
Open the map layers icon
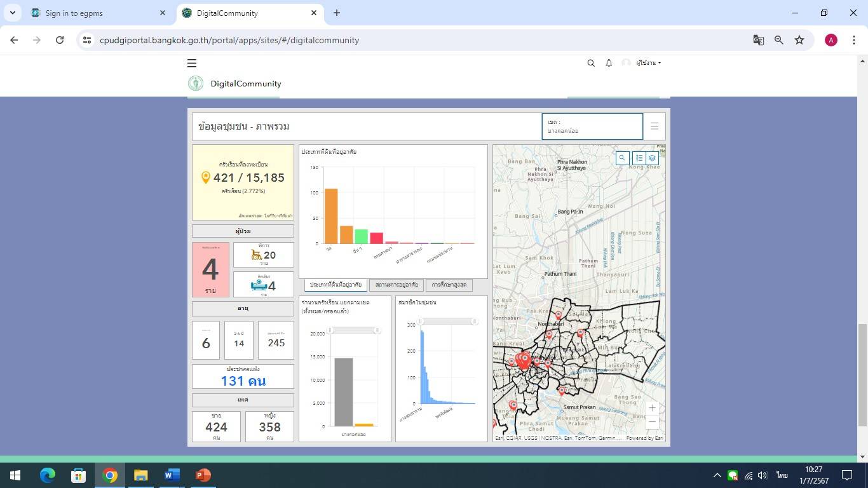tap(652, 158)
